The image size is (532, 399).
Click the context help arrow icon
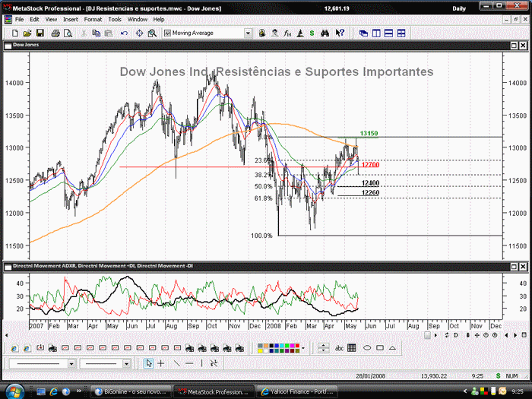tap(340, 33)
